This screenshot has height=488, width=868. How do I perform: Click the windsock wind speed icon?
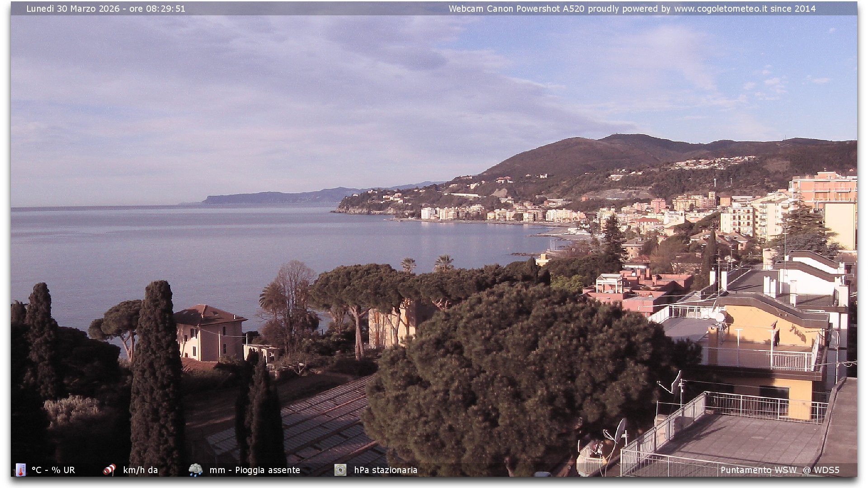tap(109, 470)
